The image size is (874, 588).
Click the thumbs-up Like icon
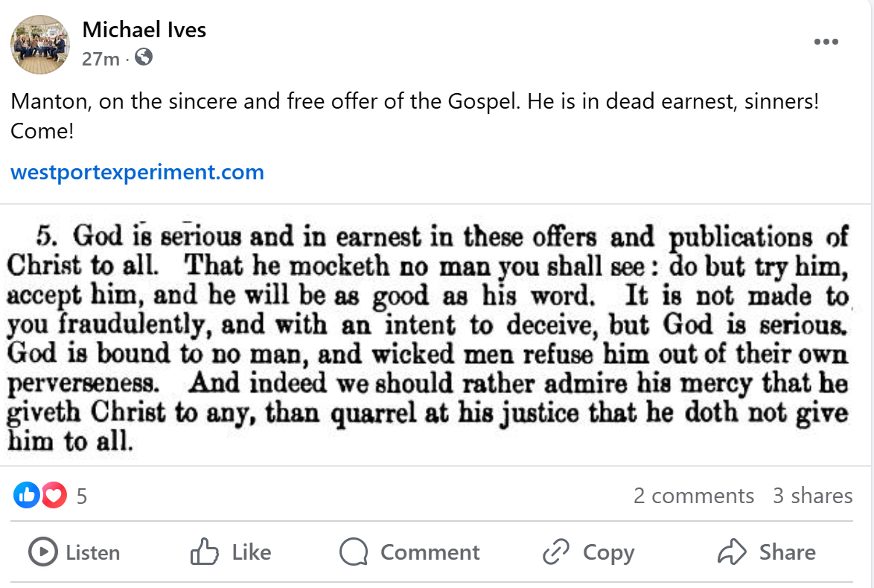tap(205, 552)
